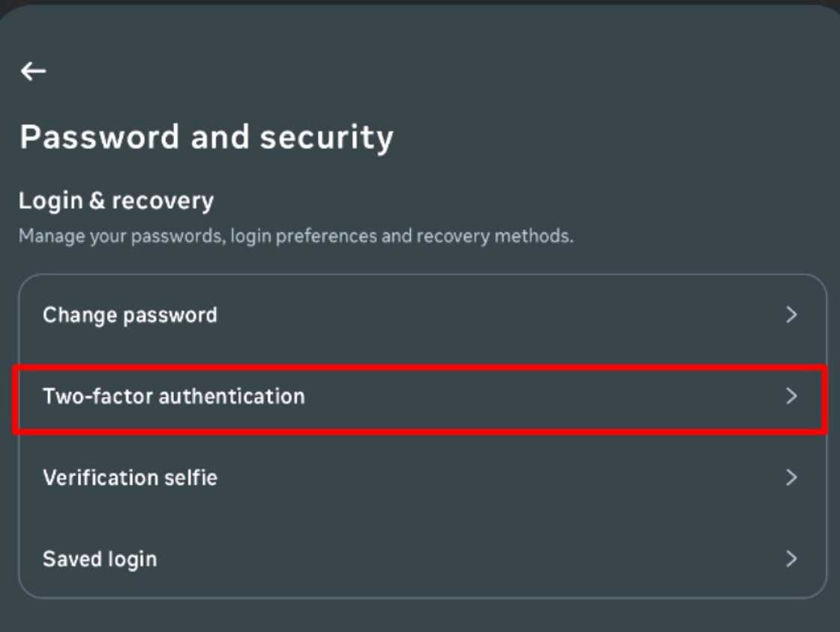Click the word "selfie" in the list
This screenshot has height=632, width=840.
(x=190, y=478)
